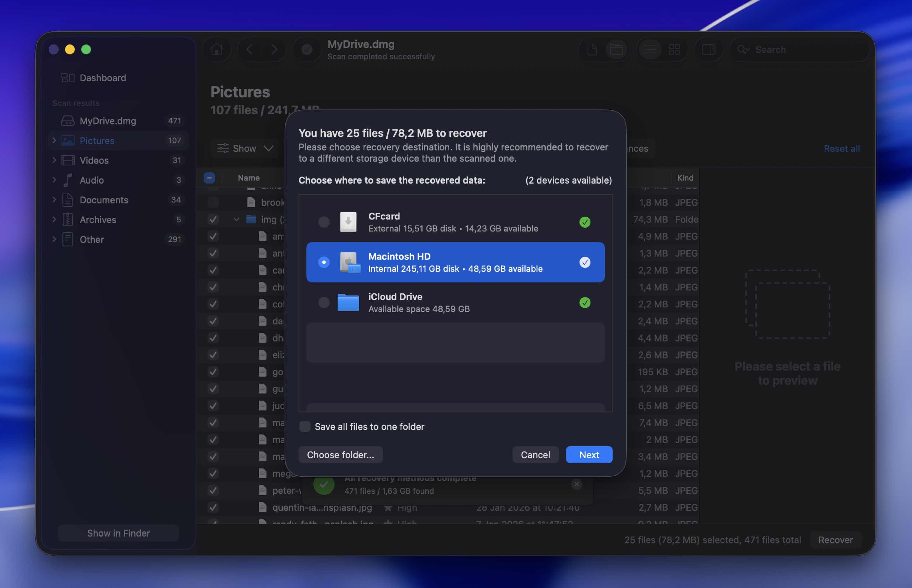Click the Macintosh HD drive icon

[350, 262]
